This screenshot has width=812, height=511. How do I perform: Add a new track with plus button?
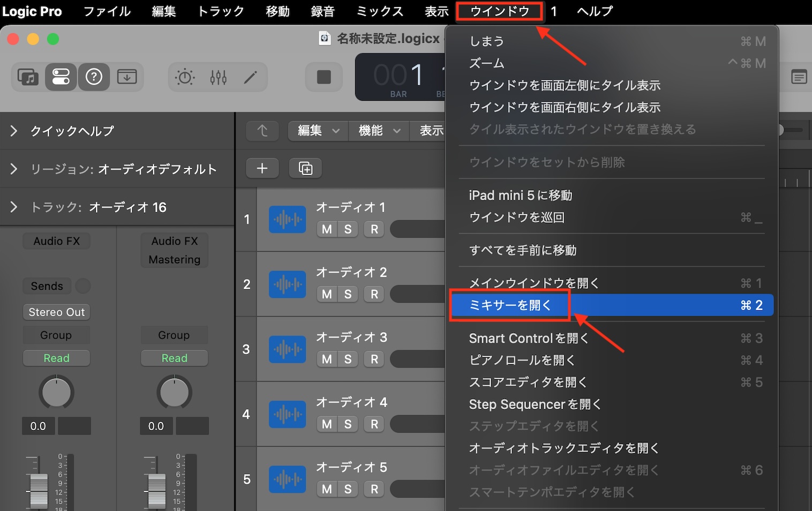(262, 168)
